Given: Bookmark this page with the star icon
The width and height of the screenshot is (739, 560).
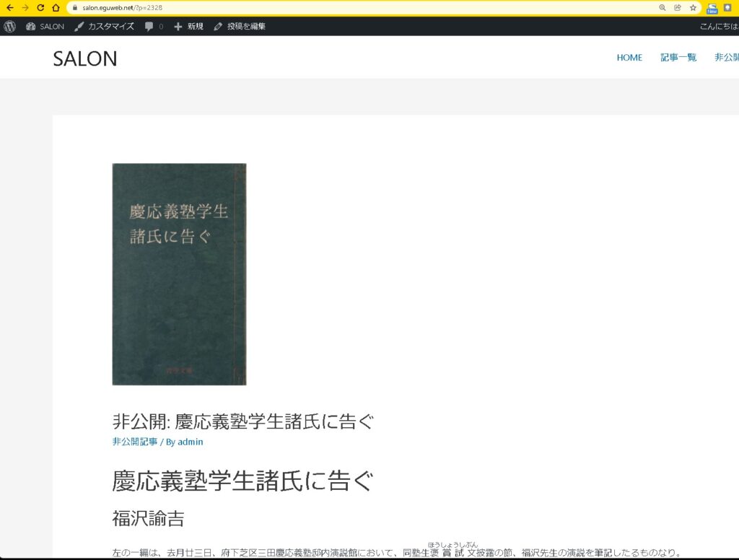Looking at the screenshot, I should [x=693, y=7].
